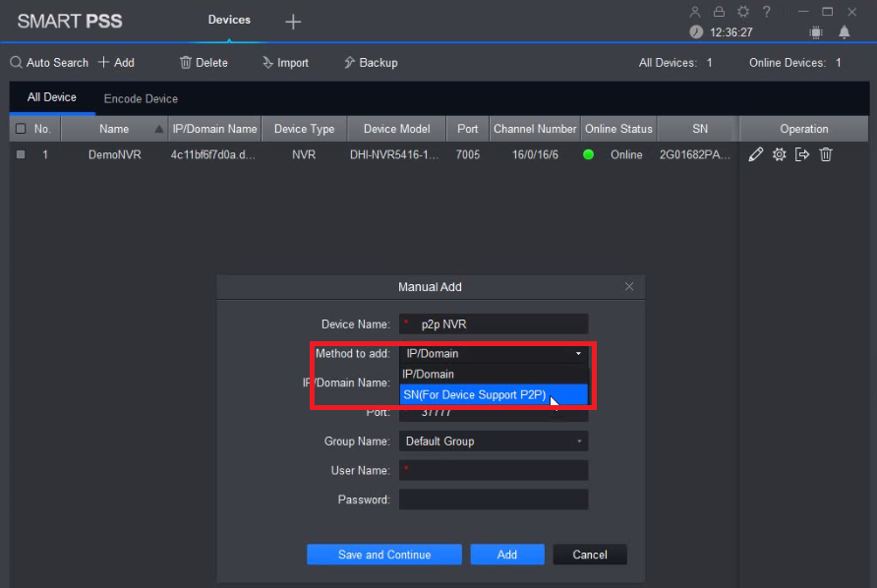Click the edit pencil icon for DemoNVR

pos(755,154)
